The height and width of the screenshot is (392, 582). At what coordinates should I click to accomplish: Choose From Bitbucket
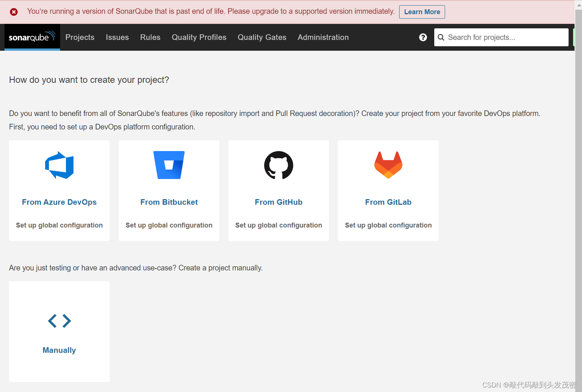pos(169,202)
